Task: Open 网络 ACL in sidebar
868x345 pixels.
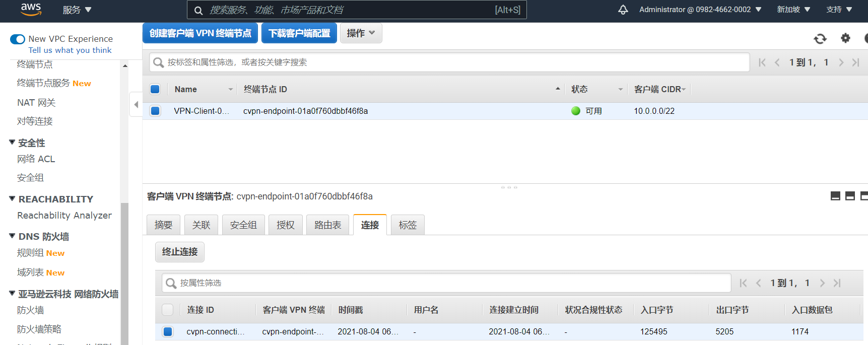Action: pos(36,159)
